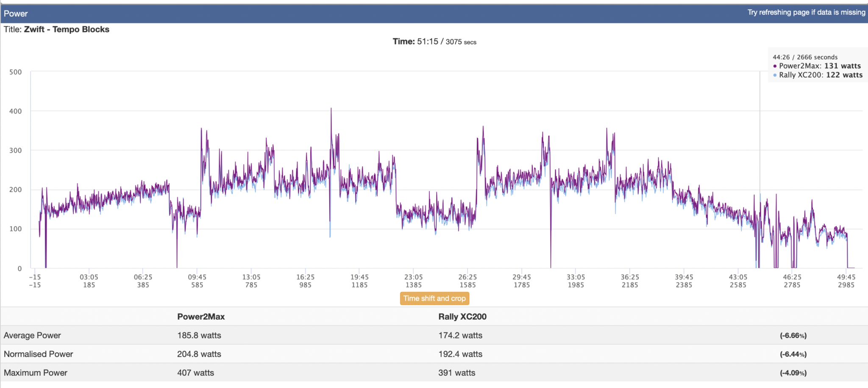Click the 407 watts maximum power value
868x388 pixels.
pos(195,373)
